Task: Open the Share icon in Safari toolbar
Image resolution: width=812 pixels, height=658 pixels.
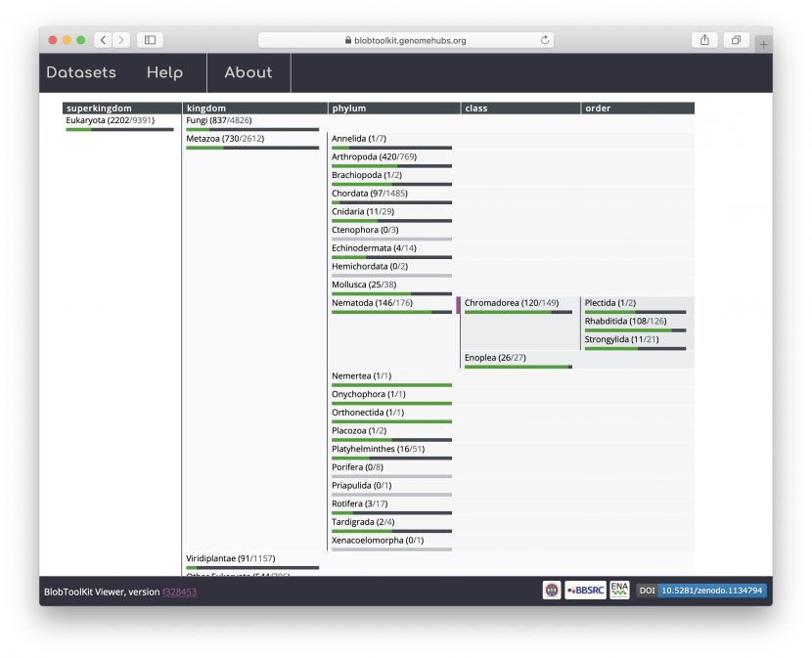Action: click(x=704, y=40)
